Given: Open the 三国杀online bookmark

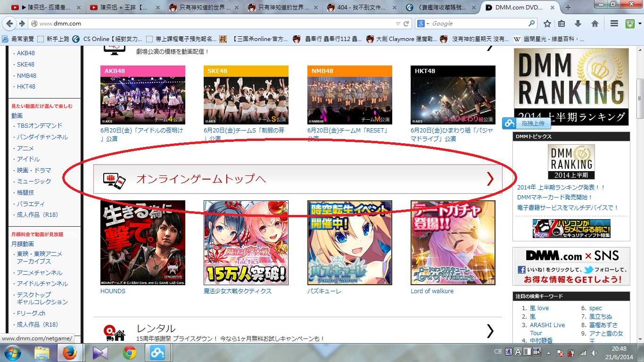Looking at the screenshot, I should tap(253, 39).
